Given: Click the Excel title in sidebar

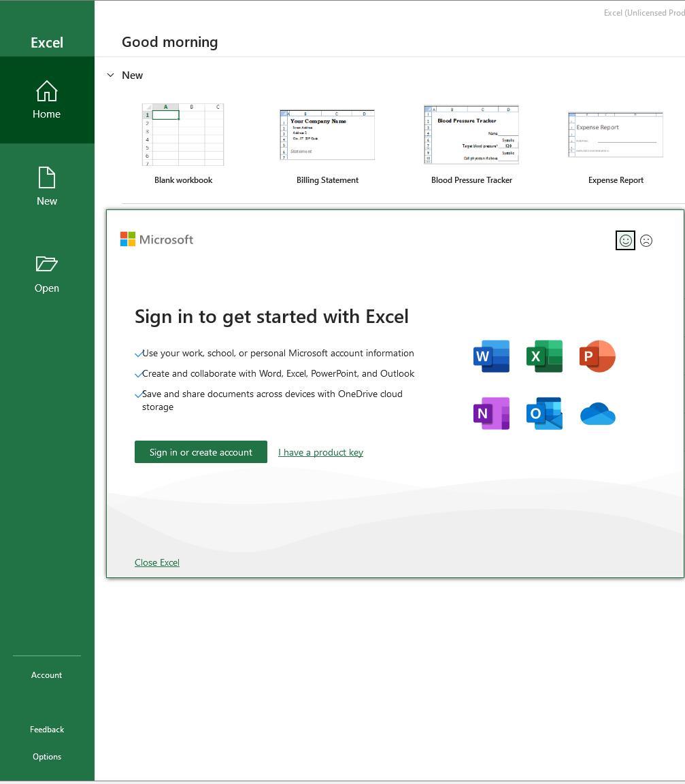Looking at the screenshot, I should [46, 43].
